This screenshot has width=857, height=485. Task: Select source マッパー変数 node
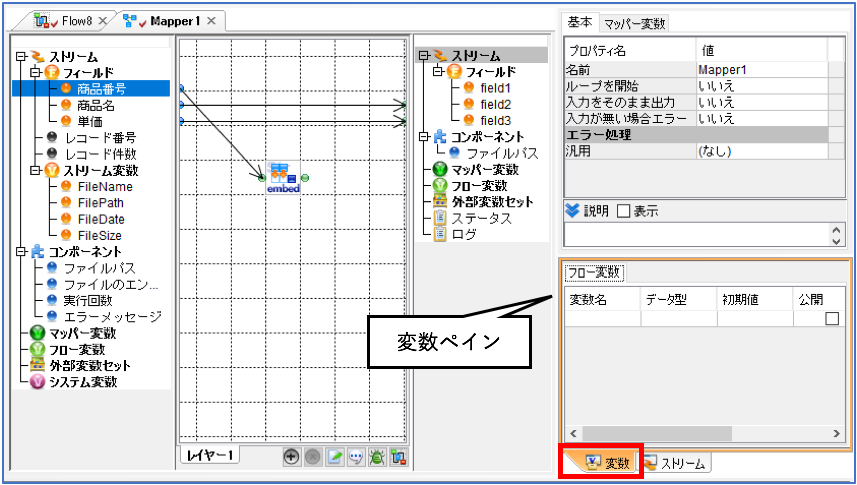(x=83, y=333)
